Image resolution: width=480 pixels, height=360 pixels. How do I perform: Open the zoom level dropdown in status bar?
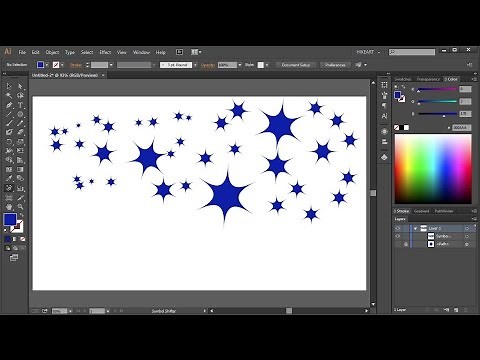(x=70, y=311)
